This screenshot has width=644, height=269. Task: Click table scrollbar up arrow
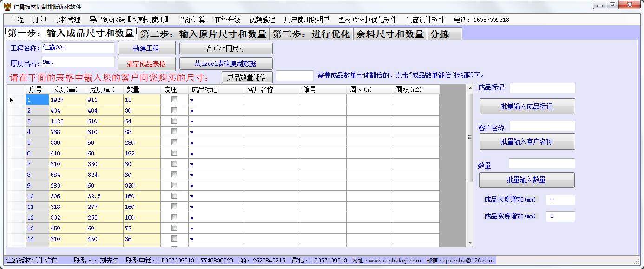(470, 88)
